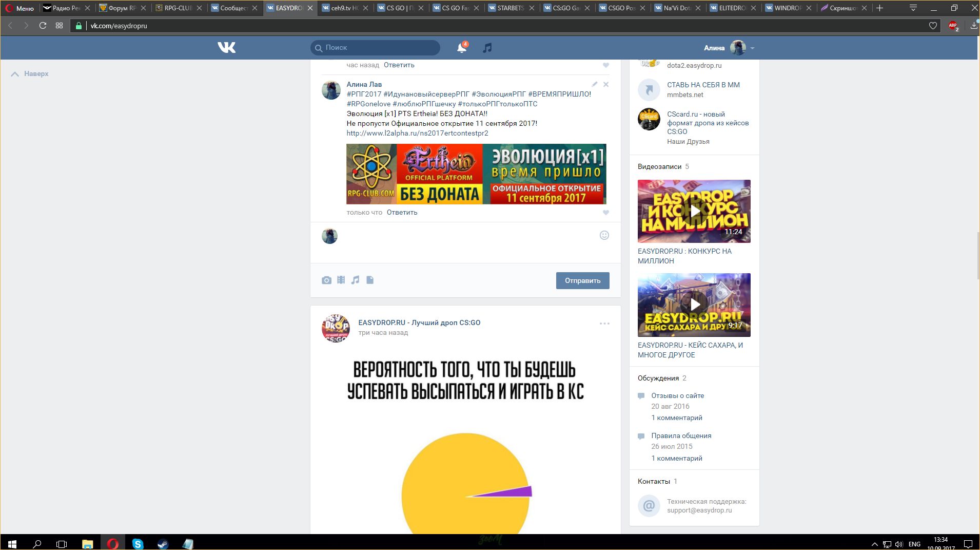The height and width of the screenshot is (550, 980).
Task: Close the Скриншот tab
Action: tap(864, 8)
